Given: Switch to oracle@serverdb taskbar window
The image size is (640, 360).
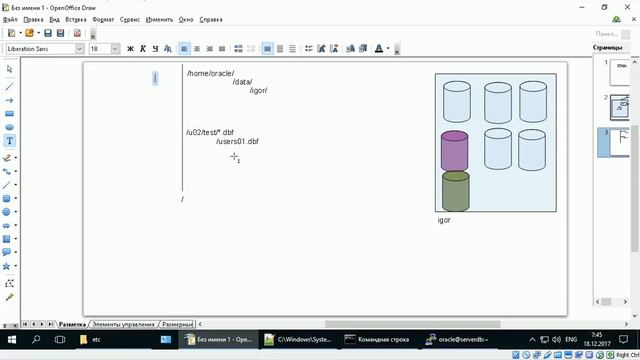Looking at the screenshot, I should pyautogui.click(x=457, y=340).
